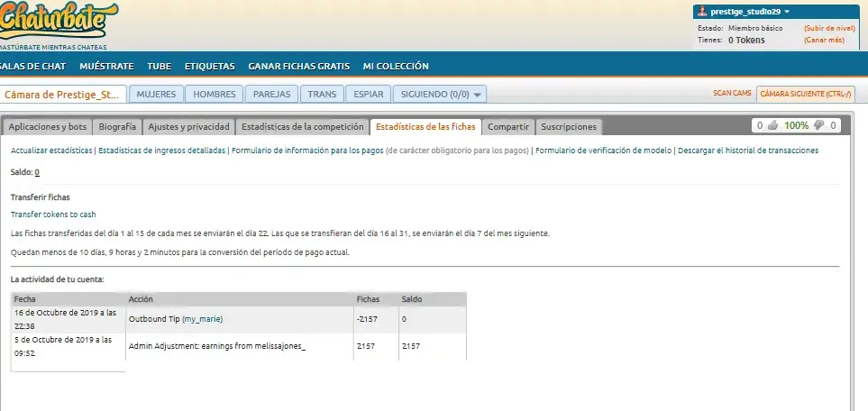This screenshot has width=868, height=411.
Task: Click the Transfer tokens to cash link
Action: 53,215
